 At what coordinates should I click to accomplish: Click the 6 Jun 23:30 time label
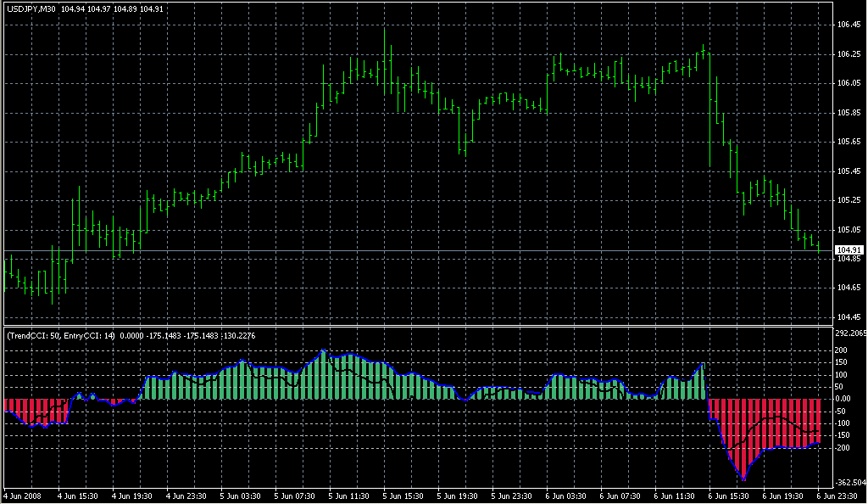point(837,496)
